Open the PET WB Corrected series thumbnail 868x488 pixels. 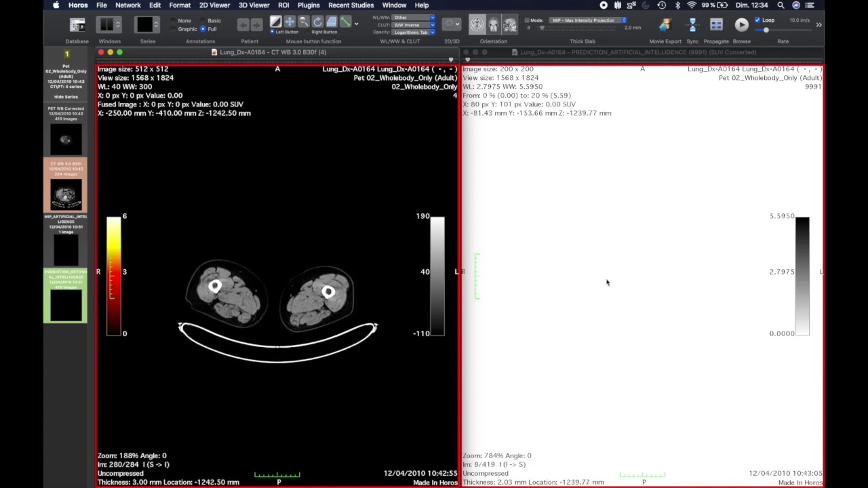[x=66, y=140]
